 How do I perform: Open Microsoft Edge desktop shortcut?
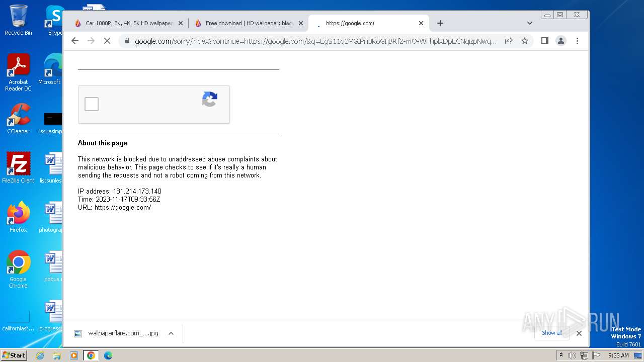[50, 69]
